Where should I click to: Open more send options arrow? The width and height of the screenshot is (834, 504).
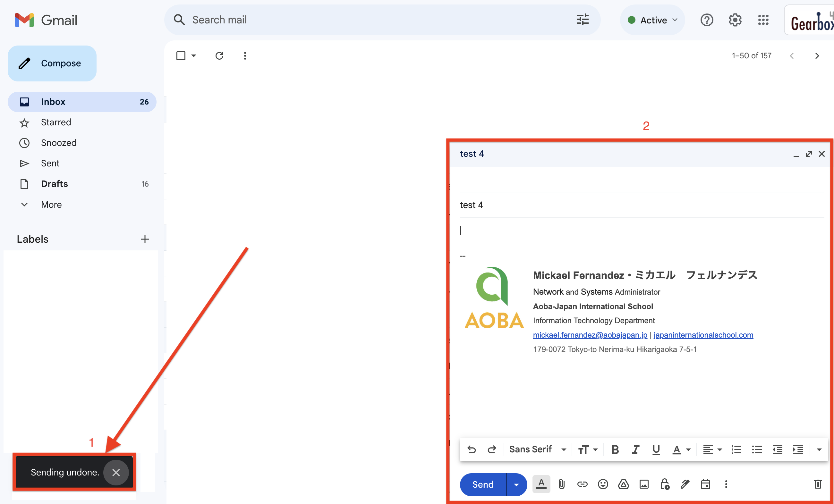click(516, 485)
